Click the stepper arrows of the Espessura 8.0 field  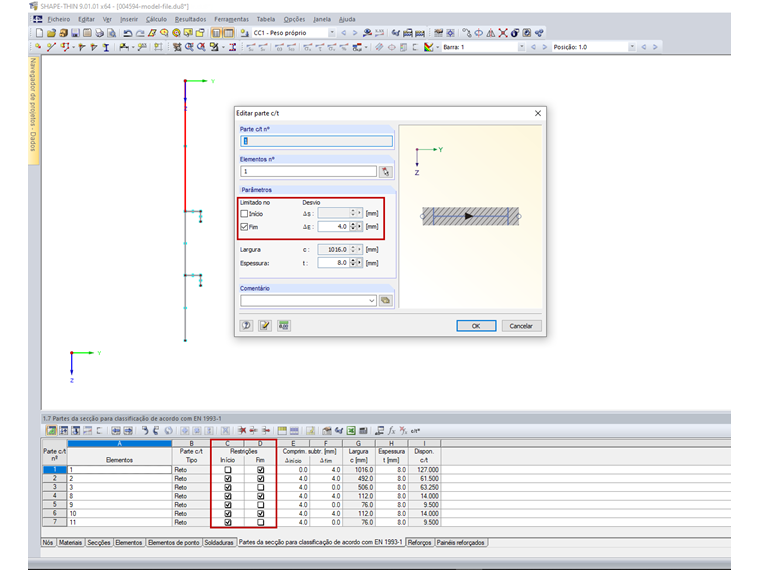[x=353, y=263]
